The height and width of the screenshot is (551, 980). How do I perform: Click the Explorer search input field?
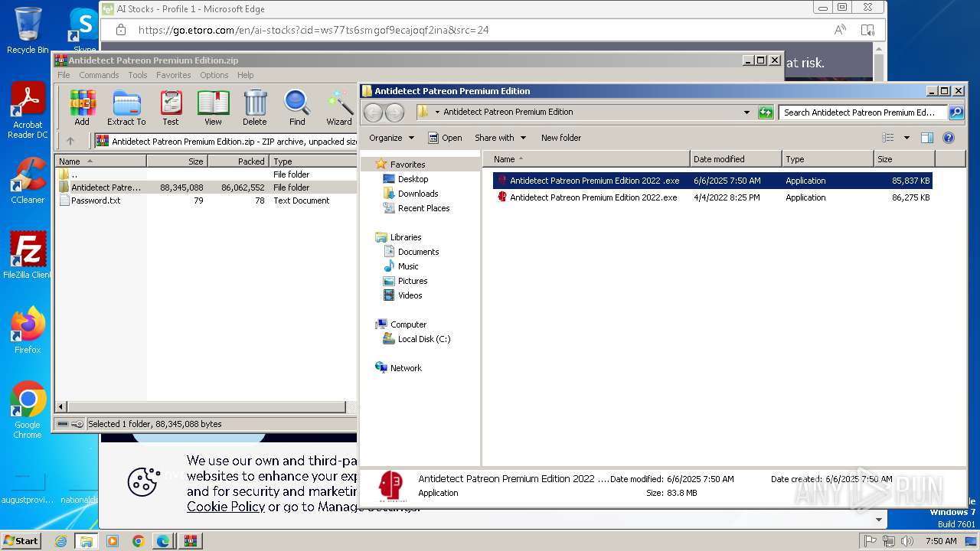click(863, 112)
